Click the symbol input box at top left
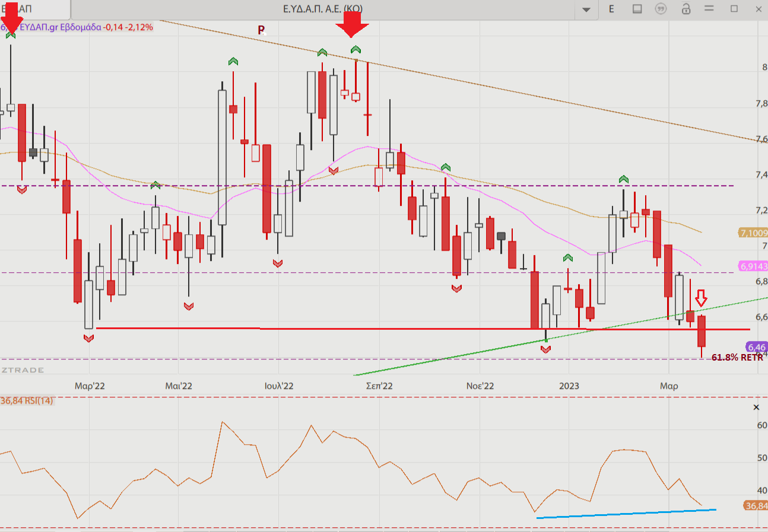This screenshot has width=768, height=532. (34, 8)
